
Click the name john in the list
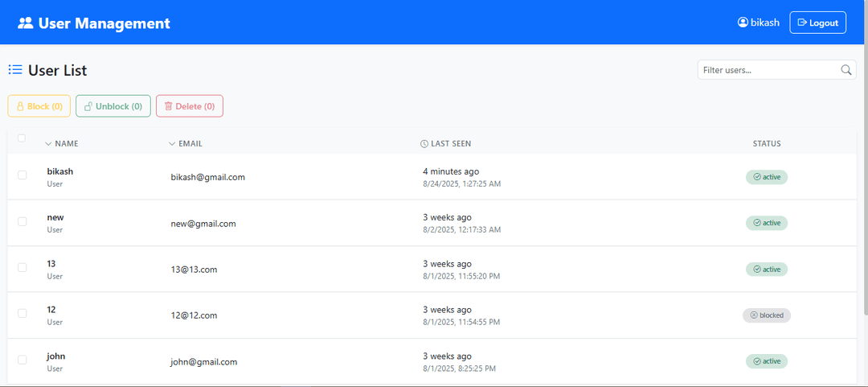point(56,356)
